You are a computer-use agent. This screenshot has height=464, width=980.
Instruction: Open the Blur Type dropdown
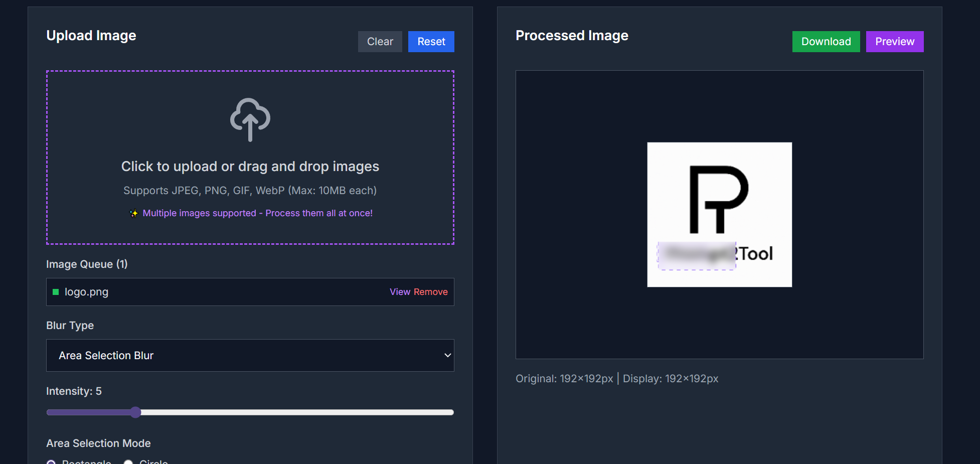[250, 355]
